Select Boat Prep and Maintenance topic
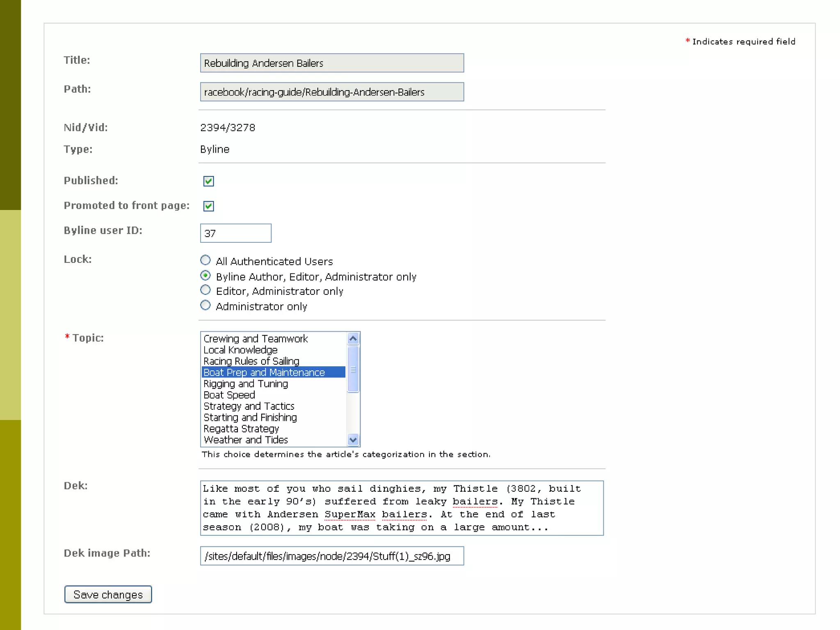Viewport: 840px width, 630px height. pos(264,372)
